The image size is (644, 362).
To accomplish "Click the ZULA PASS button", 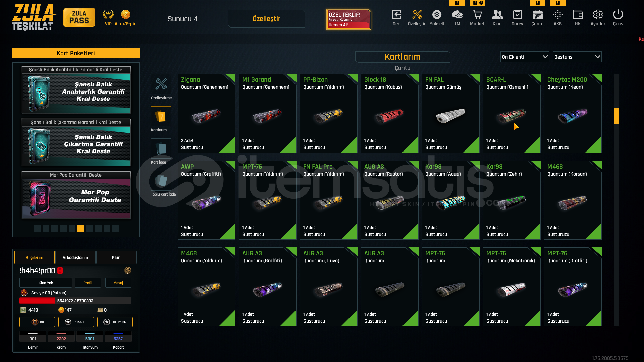I will coord(79,17).
